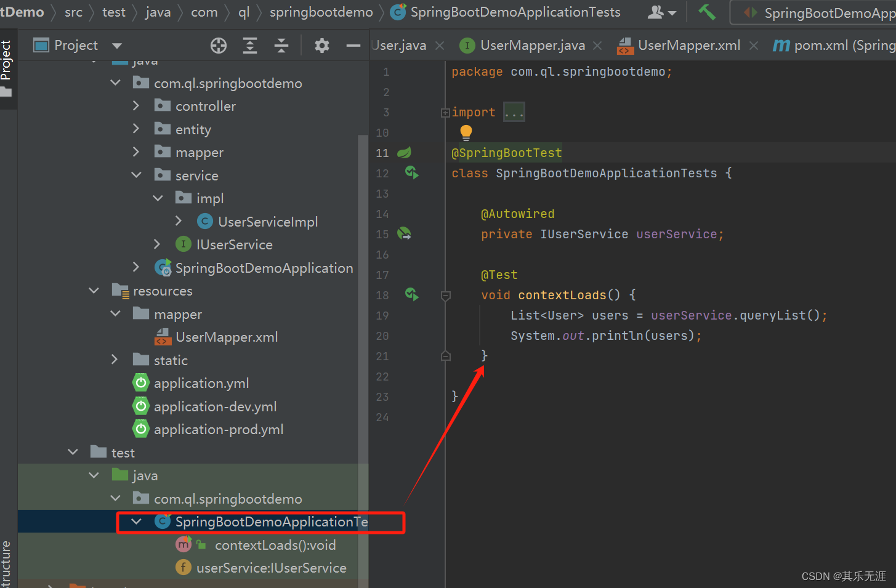Click the src breadcrumb
This screenshot has height=588, width=896.
[73, 12]
